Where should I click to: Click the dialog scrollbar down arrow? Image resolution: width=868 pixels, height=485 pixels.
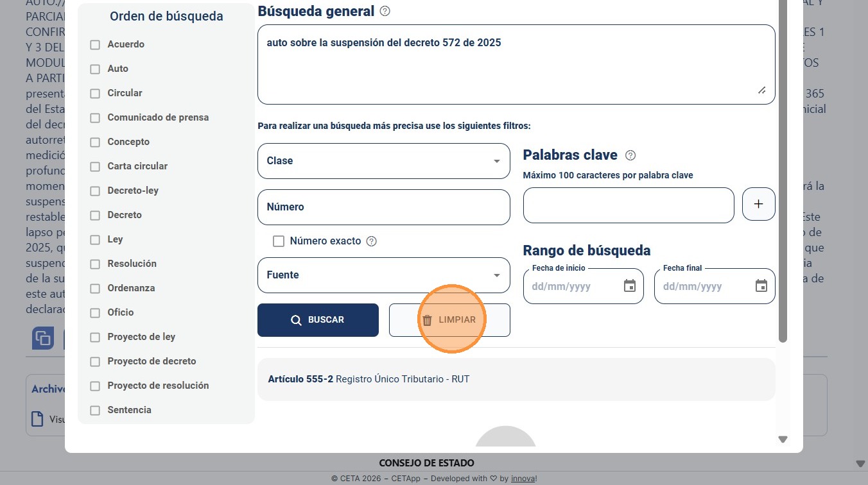pos(783,439)
